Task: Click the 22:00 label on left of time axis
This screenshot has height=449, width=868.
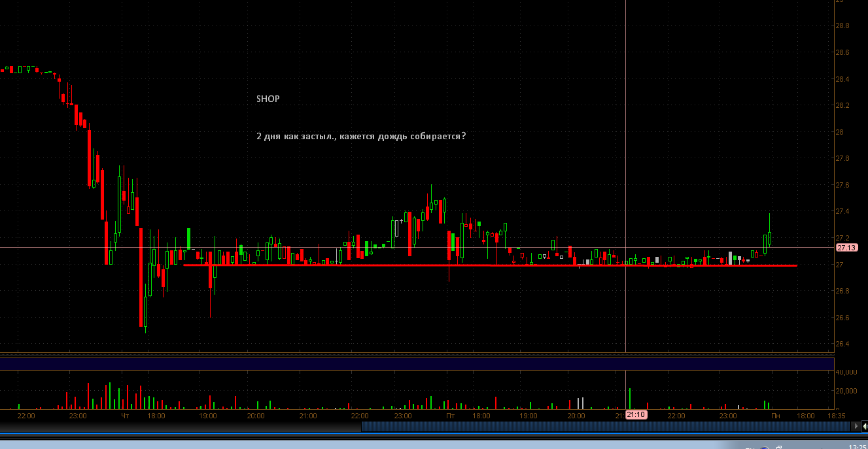Action: point(26,415)
